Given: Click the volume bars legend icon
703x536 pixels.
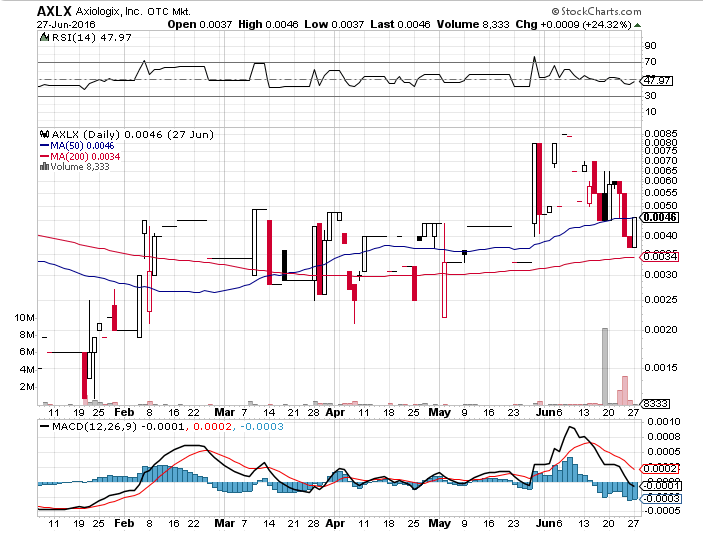Looking at the screenshot, I should (x=44, y=166).
